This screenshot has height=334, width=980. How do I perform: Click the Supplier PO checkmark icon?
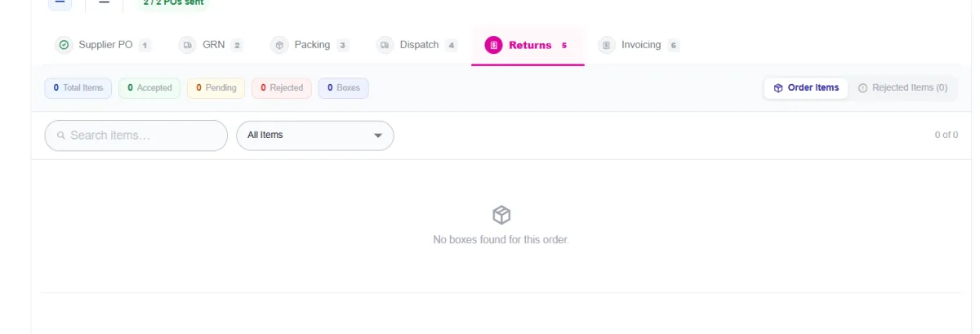[64, 45]
